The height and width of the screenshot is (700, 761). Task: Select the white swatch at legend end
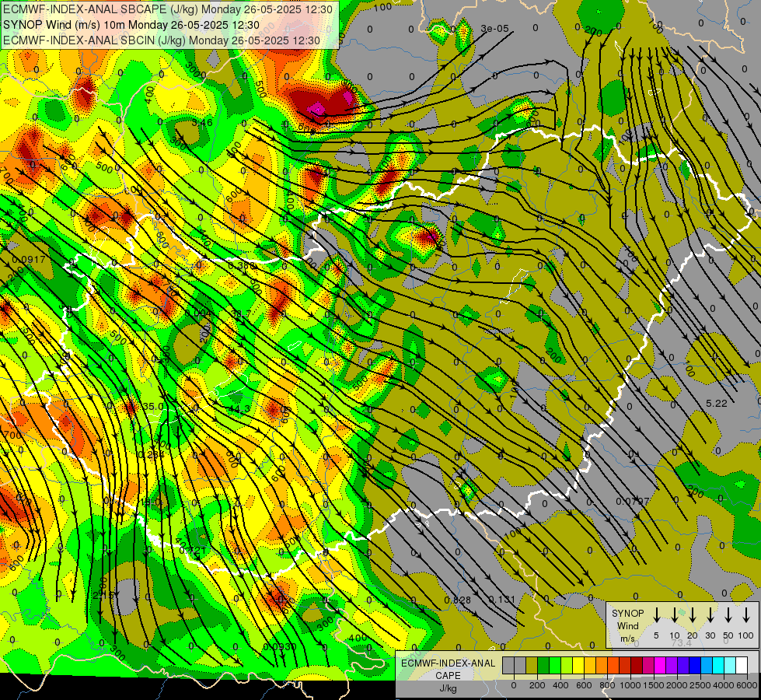point(742,665)
